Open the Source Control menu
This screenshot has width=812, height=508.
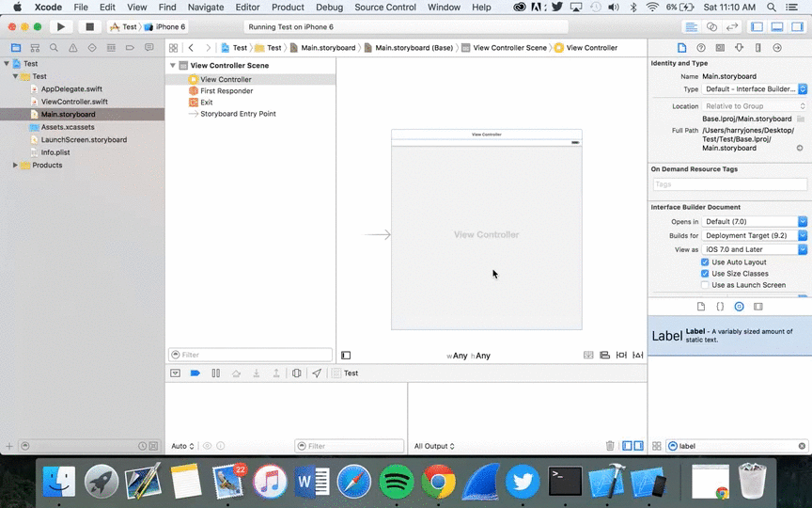point(385,8)
